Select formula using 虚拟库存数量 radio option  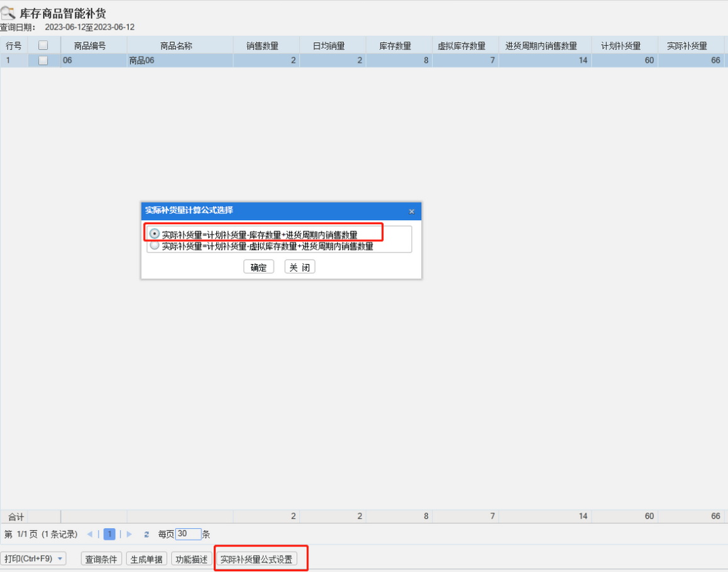(155, 246)
